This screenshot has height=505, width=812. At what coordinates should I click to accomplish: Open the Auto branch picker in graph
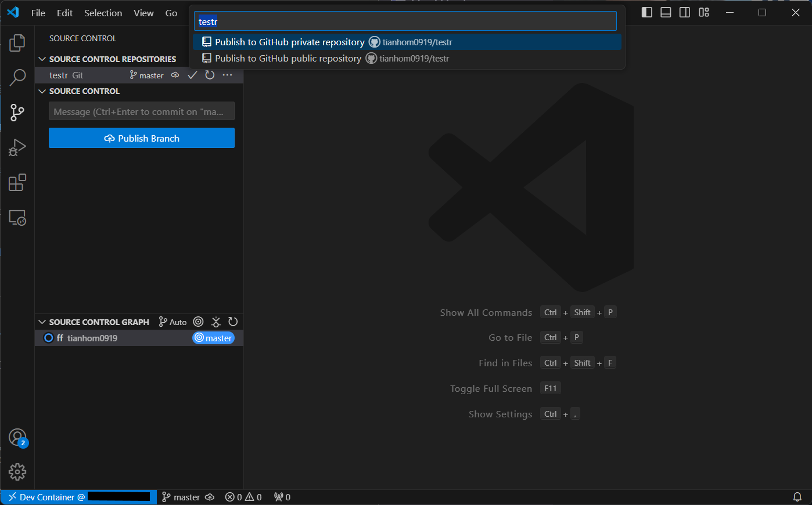click(173, 322)
